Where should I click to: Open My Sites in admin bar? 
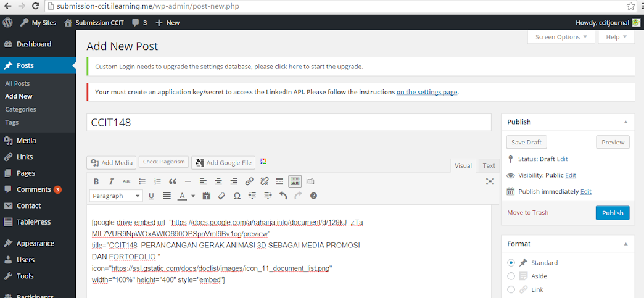point(38,23)
